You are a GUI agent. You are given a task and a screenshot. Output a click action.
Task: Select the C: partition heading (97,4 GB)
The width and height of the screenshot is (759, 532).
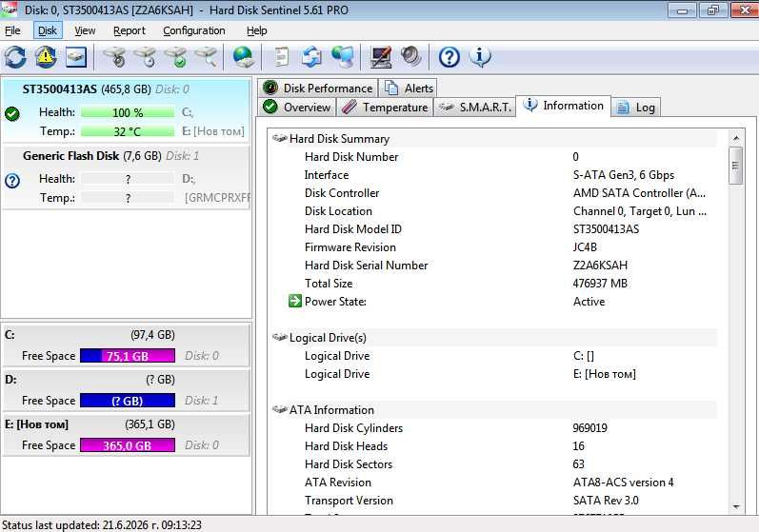click(x=90, y=335)
